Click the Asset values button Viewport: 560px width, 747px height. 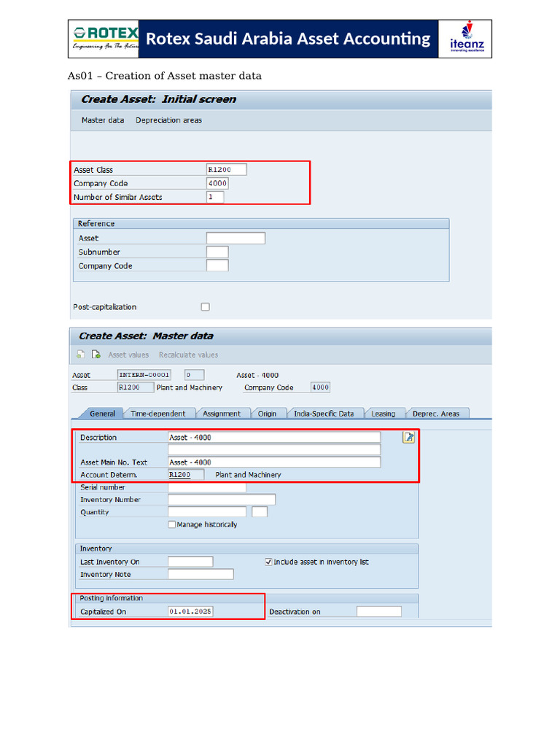coord(128,355)
